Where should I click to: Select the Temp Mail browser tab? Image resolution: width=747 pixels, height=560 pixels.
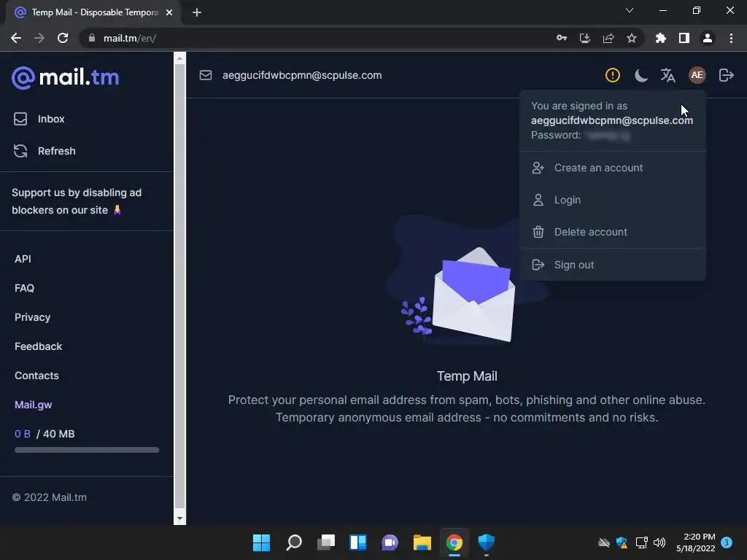click(93, 12)
